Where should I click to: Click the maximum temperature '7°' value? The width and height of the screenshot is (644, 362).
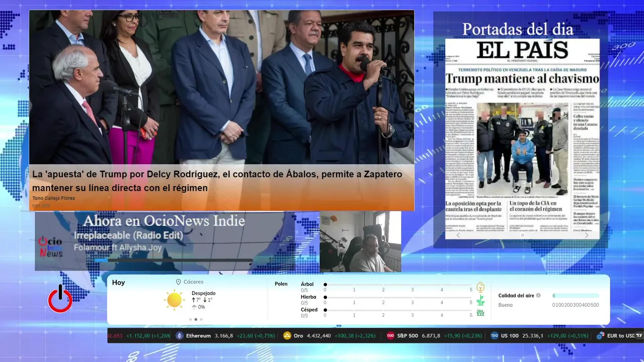[x=198, y=300]
